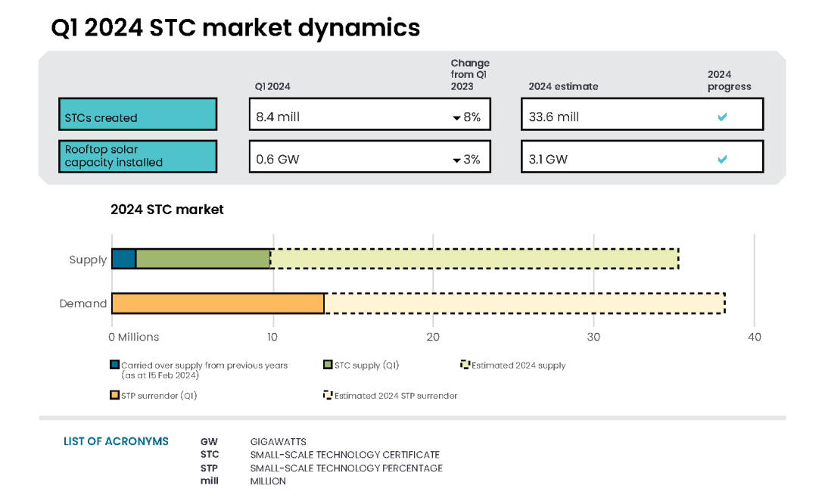Click the Q1 2024 column header
The image size is (825, 504).
272,86
